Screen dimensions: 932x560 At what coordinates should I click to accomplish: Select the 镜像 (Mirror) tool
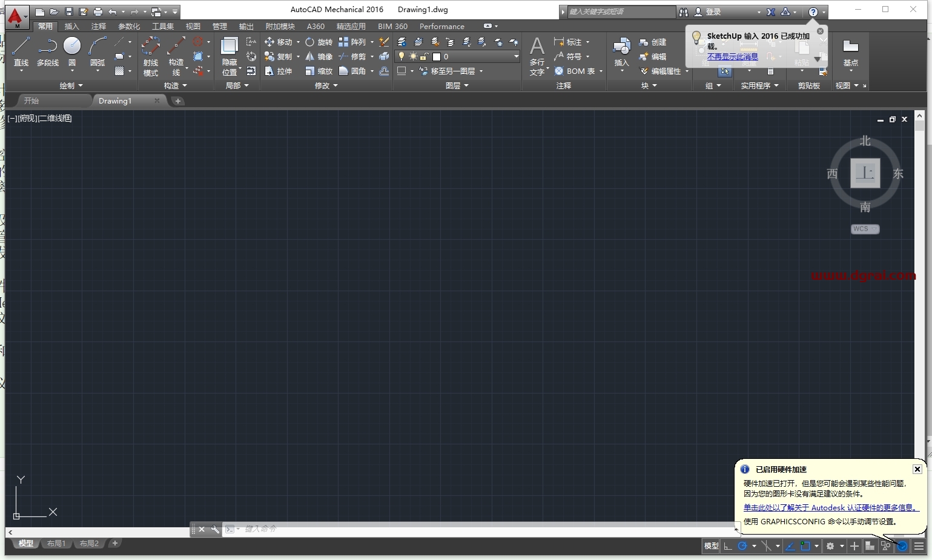(x=320, y=56)
